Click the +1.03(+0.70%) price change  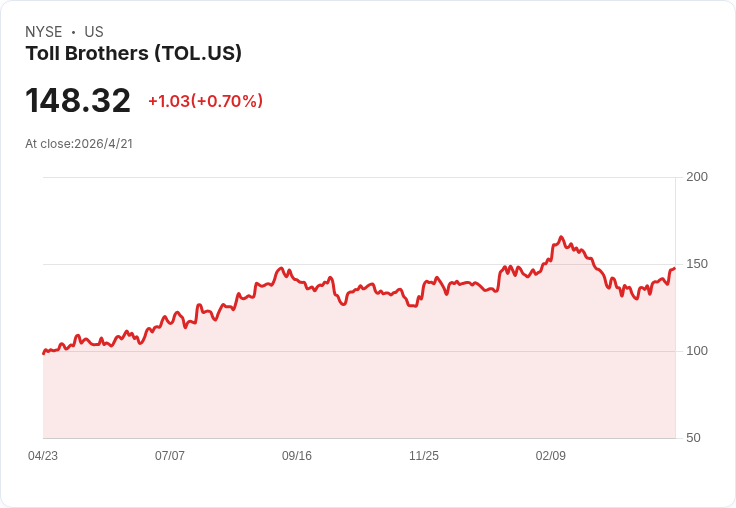pos(206,101)
